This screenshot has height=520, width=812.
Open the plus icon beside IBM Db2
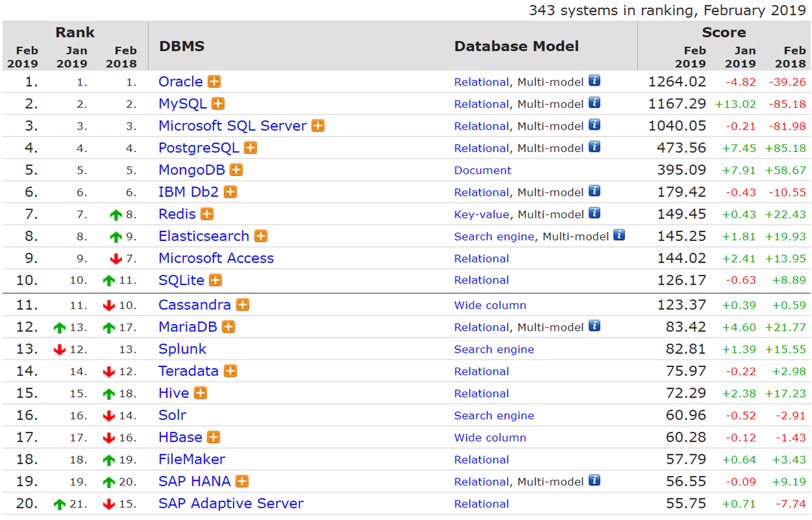click(231, 192)
